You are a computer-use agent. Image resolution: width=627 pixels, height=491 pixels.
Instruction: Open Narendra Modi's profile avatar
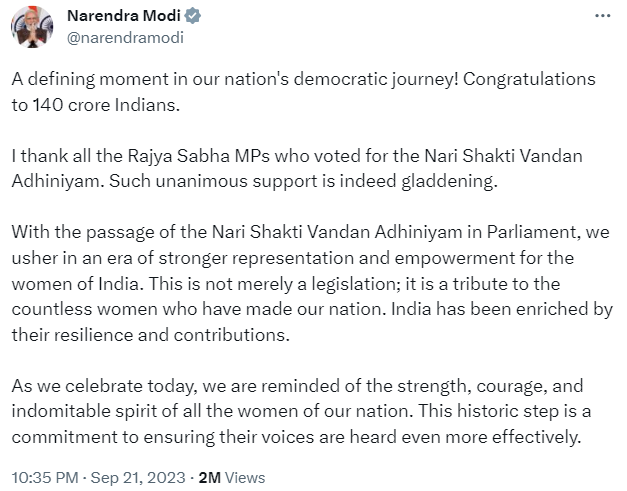pyautogui.click(x=32, y=27)
